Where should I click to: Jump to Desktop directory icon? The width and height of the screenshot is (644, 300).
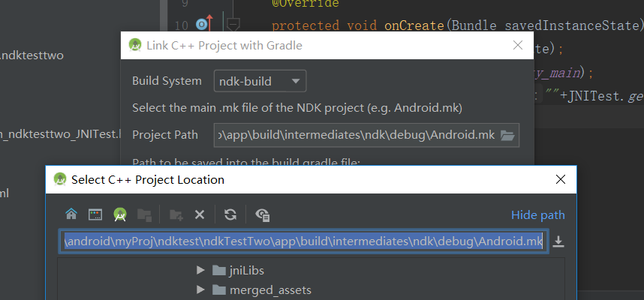tap(95, 214)
